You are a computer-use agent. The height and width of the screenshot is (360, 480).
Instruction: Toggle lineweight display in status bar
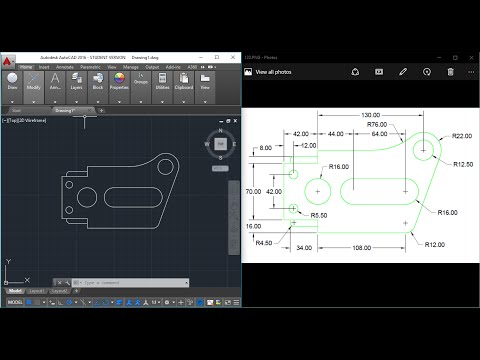[119, 302]
